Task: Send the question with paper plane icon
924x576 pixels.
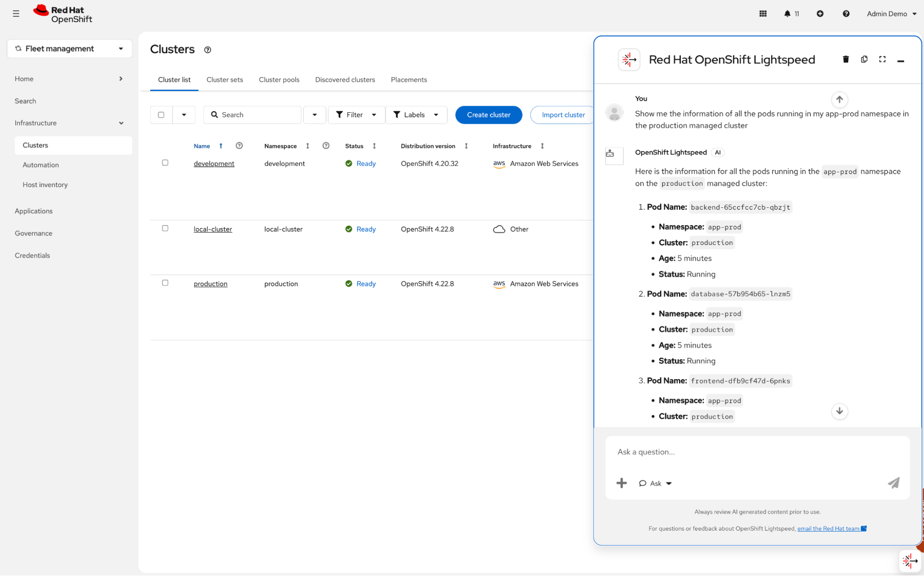Action: 894,483
